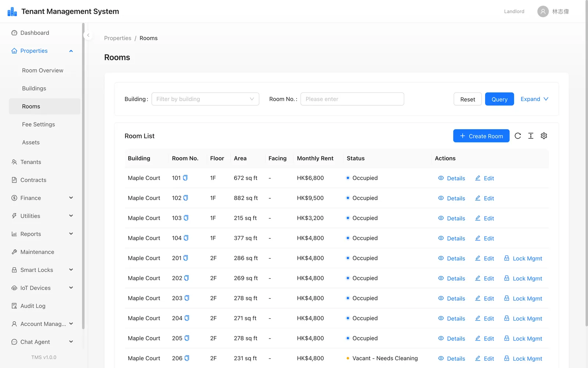View Details for room 206
The image size is (588, 368).
pos(452,358)
